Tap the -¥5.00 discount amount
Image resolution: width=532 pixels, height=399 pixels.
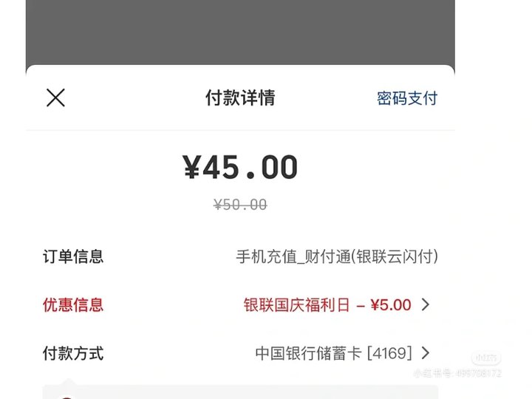383,304
